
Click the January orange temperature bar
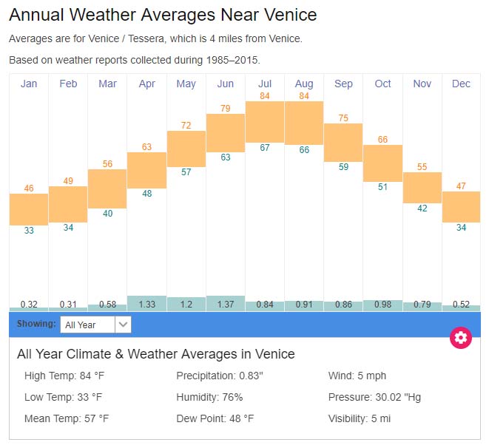tap(29, 209)
